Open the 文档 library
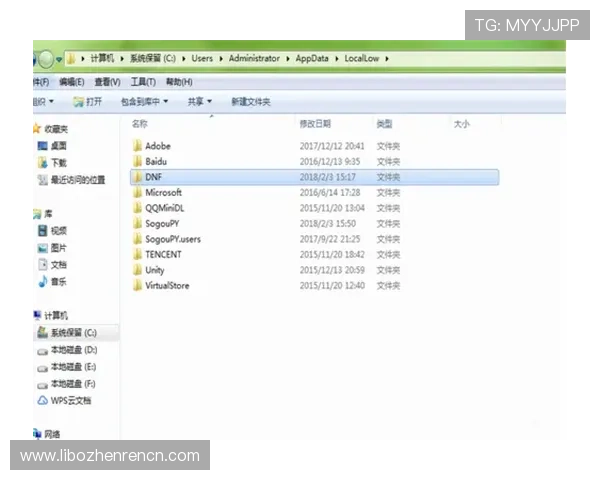 pyautogui.click(x=52, y=264)
